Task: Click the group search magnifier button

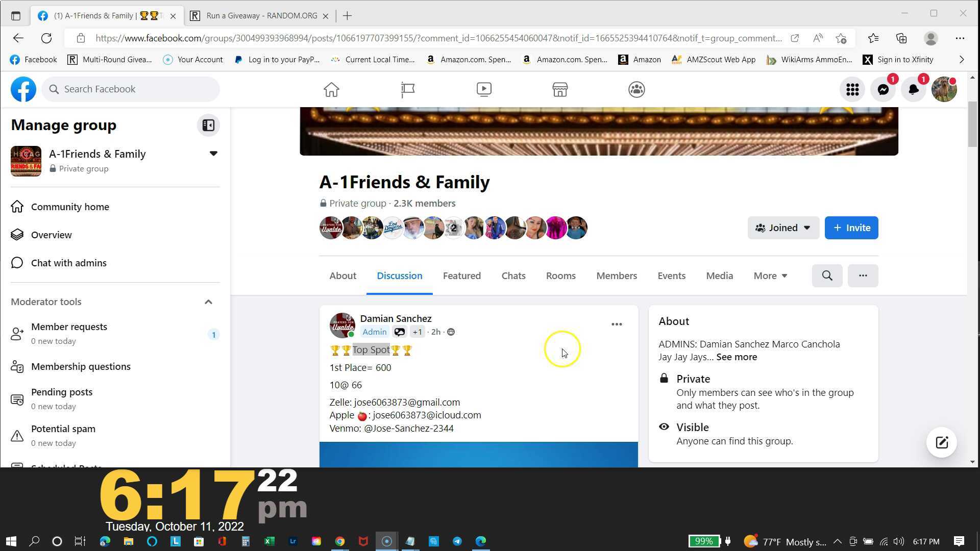Action: (827, 275)
